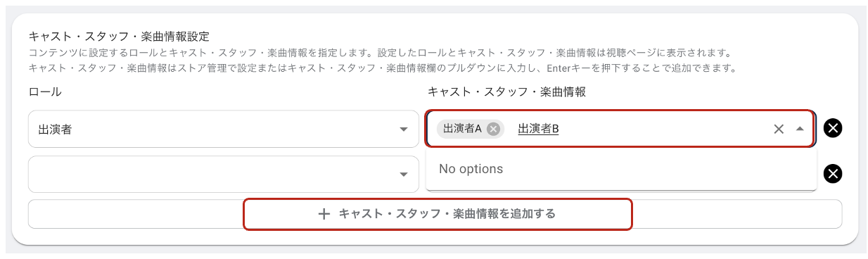Click キャスト・スタッフ・楽曲情報を追加する button

pos(437,214)
